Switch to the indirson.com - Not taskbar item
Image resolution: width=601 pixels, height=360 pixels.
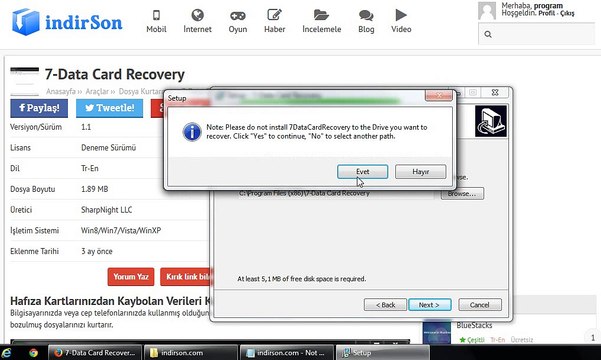pyautogui.click(x=286, y=352)
